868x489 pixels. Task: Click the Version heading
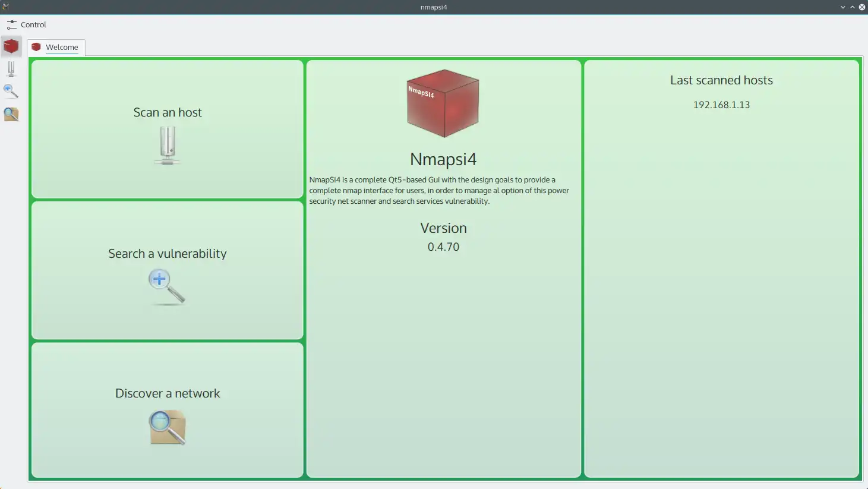pyautogui.click(x=443, y=228)
